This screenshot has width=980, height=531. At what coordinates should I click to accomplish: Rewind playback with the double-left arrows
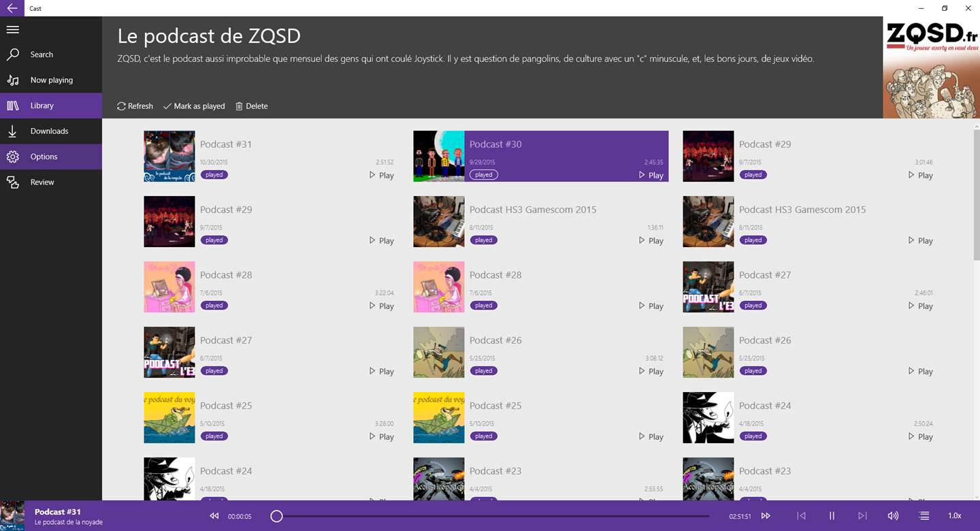[x=214, y=516]
